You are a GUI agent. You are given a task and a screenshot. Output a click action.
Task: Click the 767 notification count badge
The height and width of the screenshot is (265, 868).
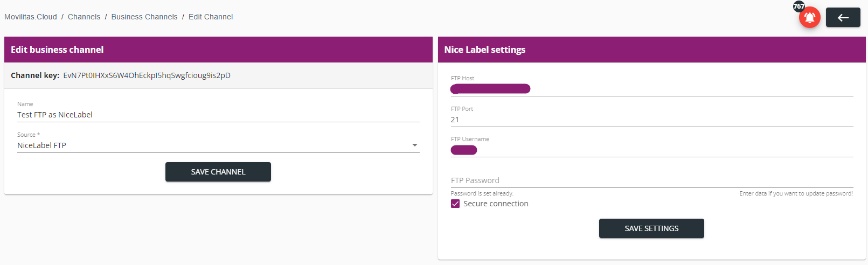[798, 6]
